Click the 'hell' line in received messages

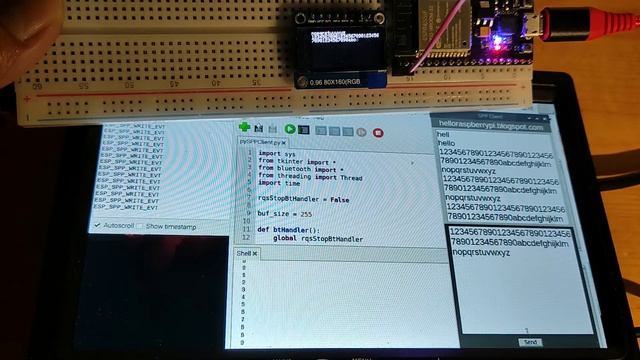click(x=442, y=134)
